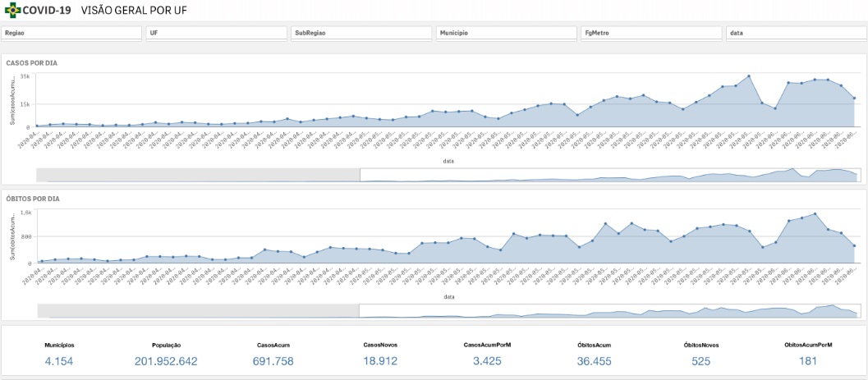Open the data date filter
868x380 pixels.
(794, 33)
